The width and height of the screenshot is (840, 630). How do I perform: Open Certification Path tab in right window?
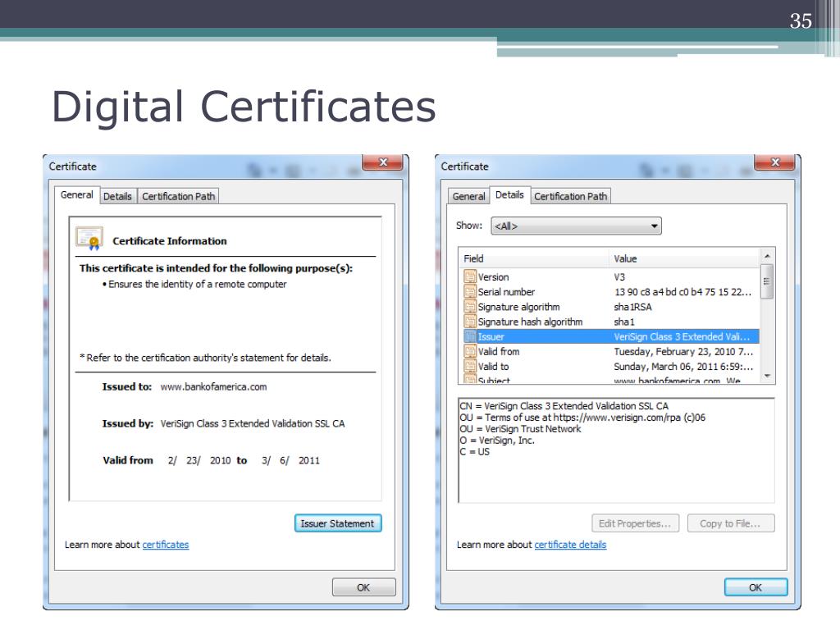(571, 197)
